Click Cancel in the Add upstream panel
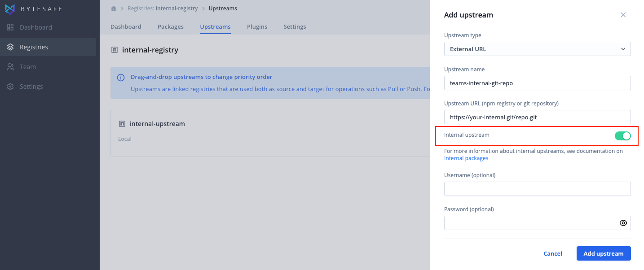 pos(553,253)
